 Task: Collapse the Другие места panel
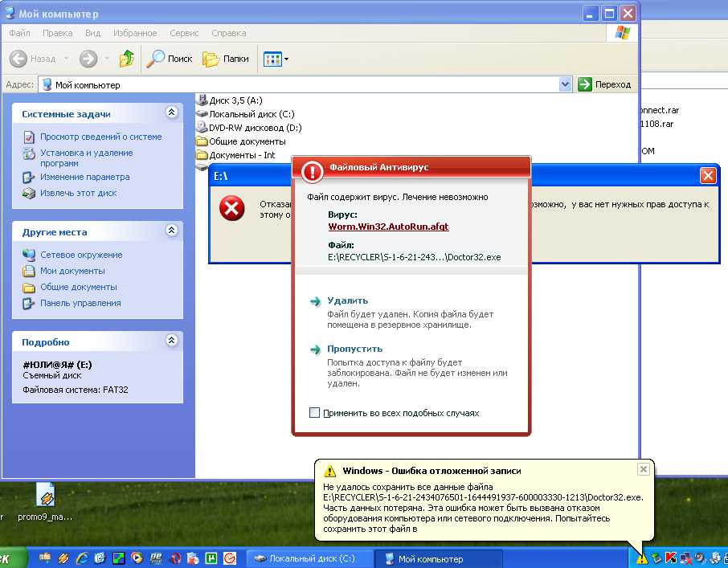[x=172, y=230]
